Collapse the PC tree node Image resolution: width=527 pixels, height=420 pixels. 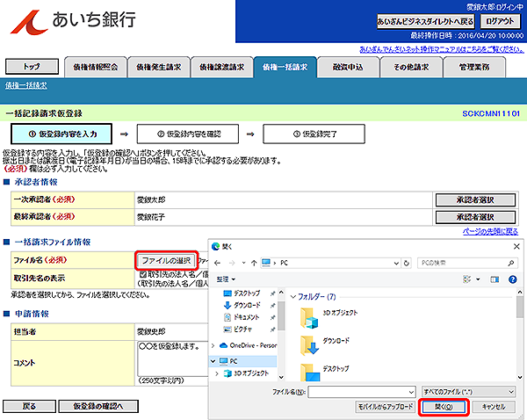213,361
